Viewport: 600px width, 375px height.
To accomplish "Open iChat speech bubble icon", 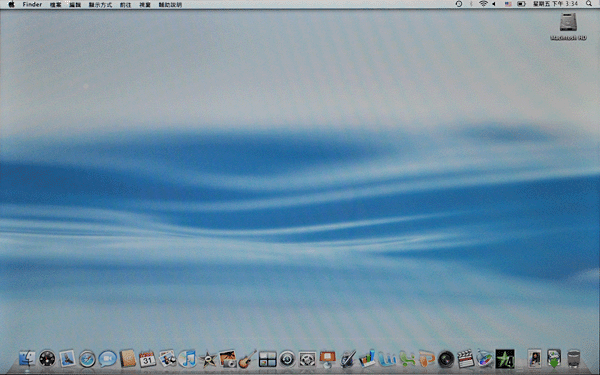I will click(108, 359).
